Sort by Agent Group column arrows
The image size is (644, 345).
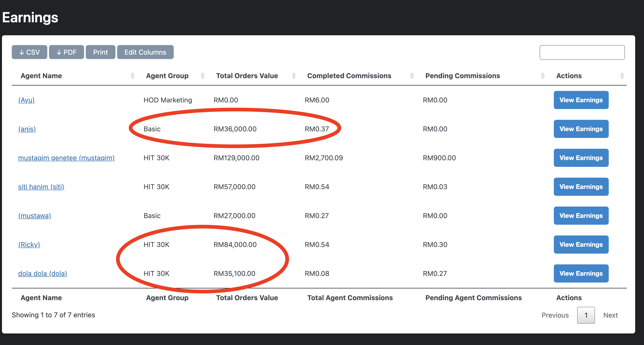click(x=203, y=76)
